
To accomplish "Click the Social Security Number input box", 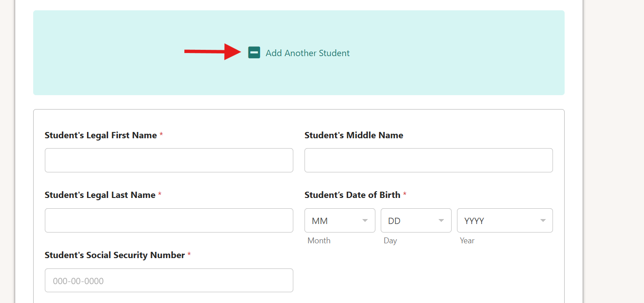I will [x=169, y=281].
